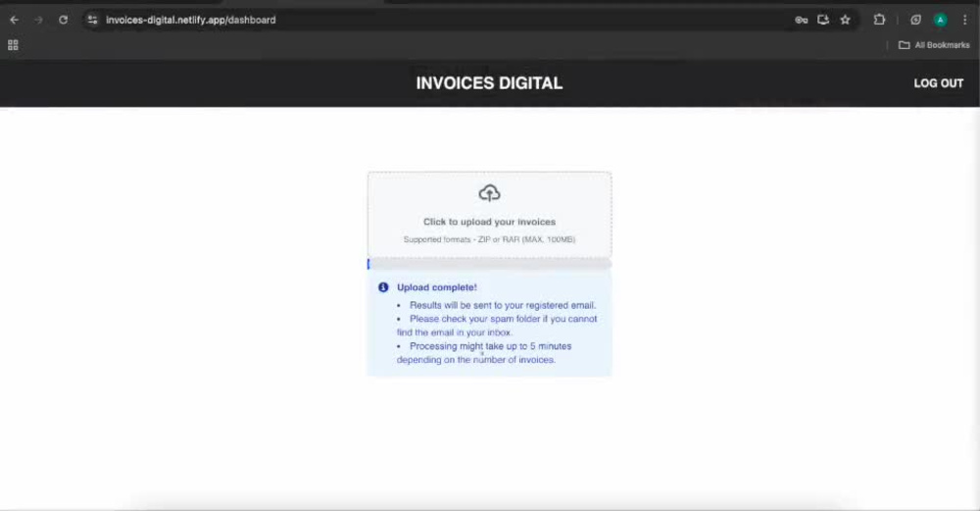Click the info icon beside Upload complete
The width and height of the screenshot is (980, 511).
[383, 287]
